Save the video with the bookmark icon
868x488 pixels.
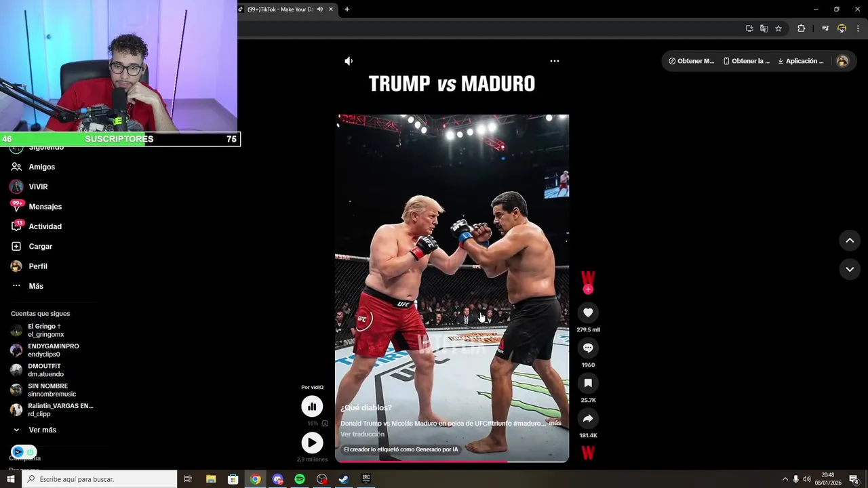588,383
